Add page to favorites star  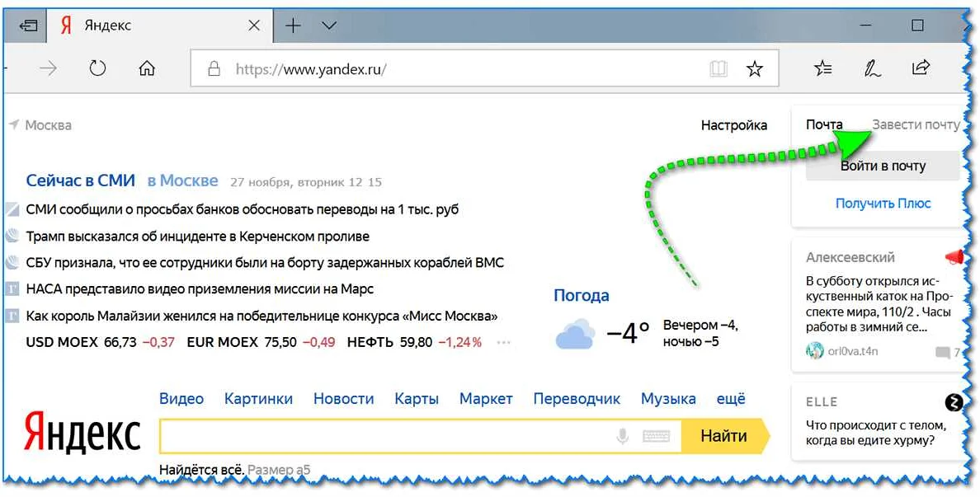[x=755, y=68]
